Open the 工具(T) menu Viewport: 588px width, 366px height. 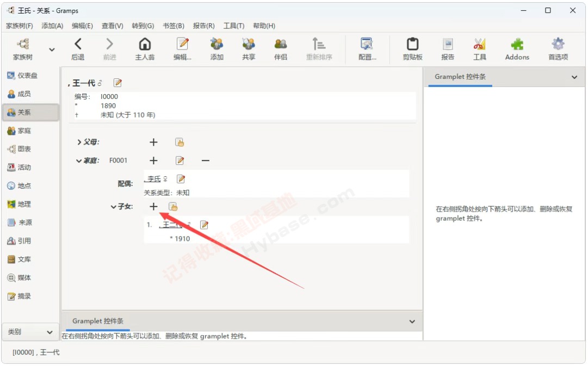point(234,26)
